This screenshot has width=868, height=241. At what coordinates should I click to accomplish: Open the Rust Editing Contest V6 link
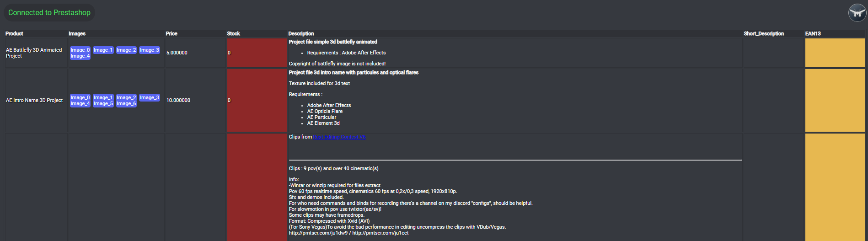pos(339,137)
